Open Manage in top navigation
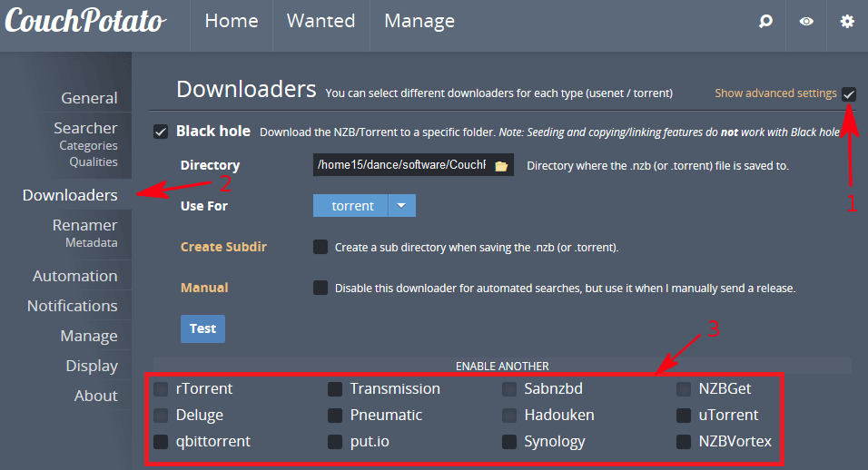This screenshot has width=868, height=470. 419,21
